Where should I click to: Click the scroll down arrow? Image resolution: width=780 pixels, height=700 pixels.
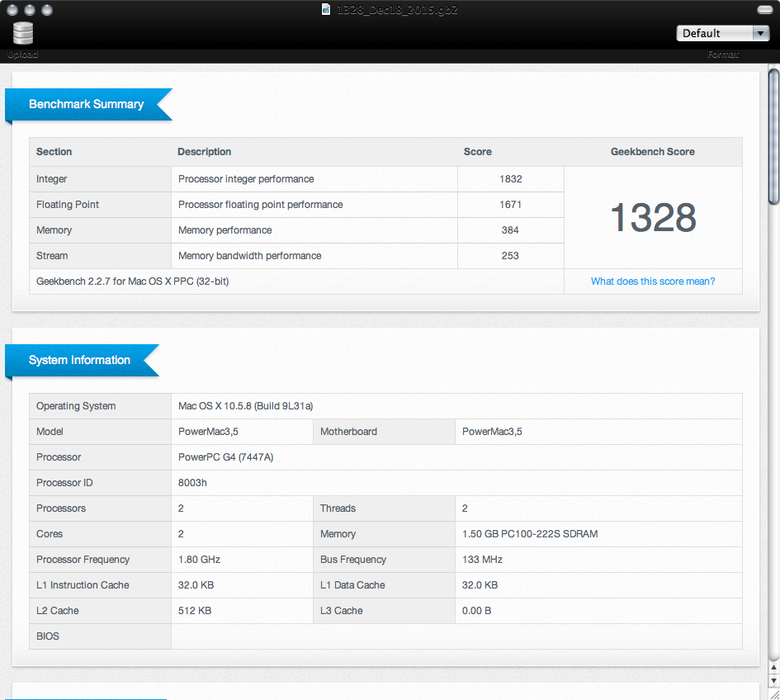(x=773, y=680)
